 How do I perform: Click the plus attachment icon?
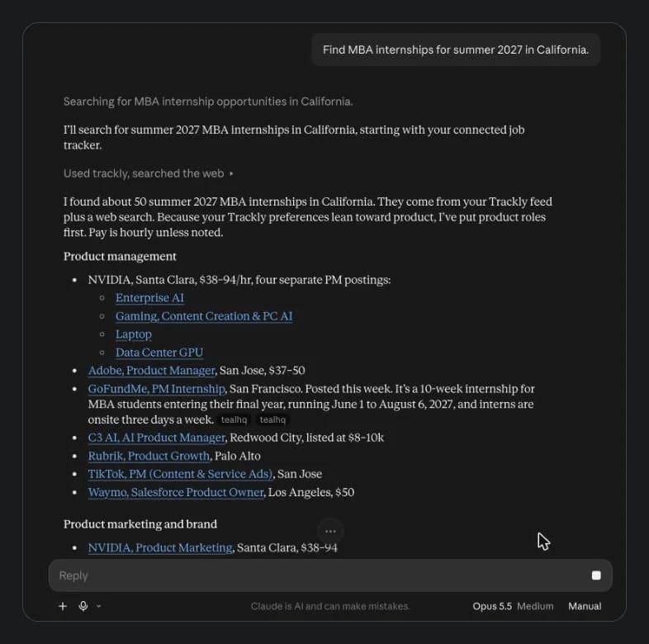(x=63, y=606)
